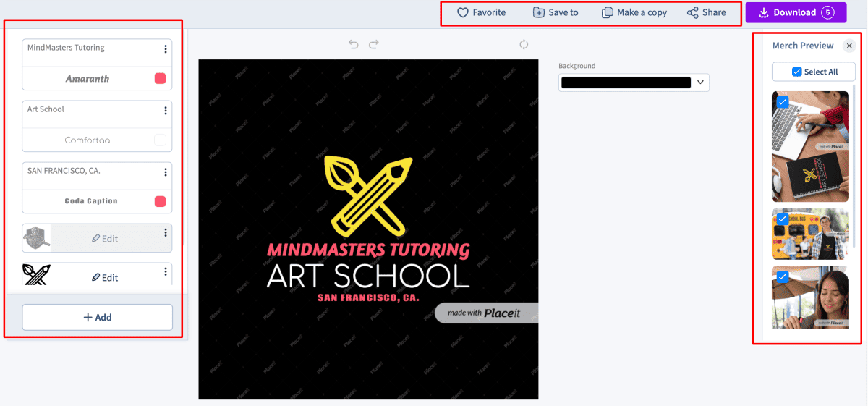Click the refresh icon above the canvas
868x406 pixels.
524,45
